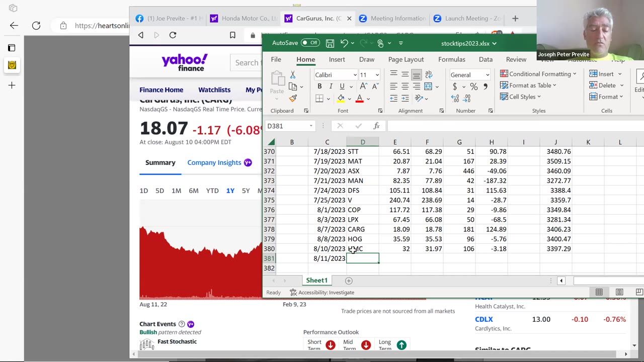Open Conditional Formatting menu
The width and height of the screenshot is (644, 362).
538,74
